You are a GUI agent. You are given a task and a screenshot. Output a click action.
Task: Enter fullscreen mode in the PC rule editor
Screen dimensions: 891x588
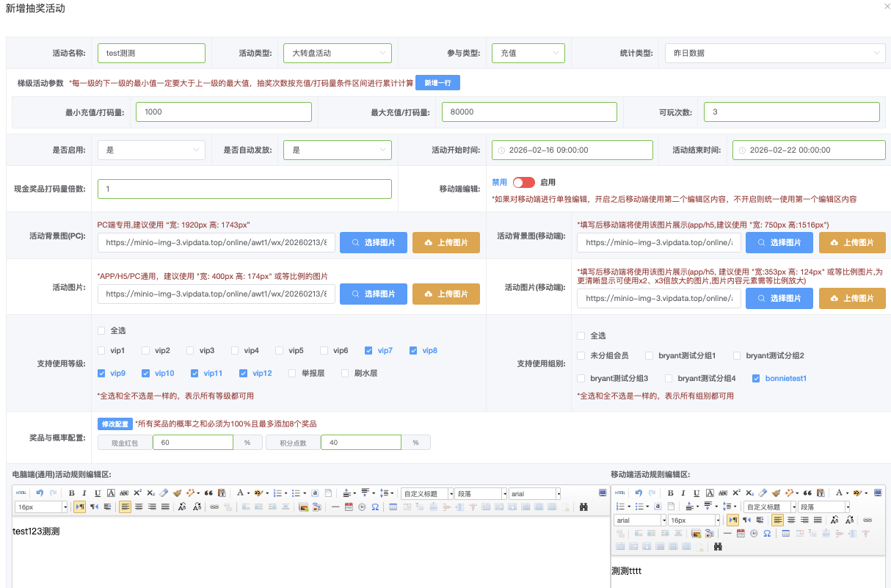[x=603, y=493]
